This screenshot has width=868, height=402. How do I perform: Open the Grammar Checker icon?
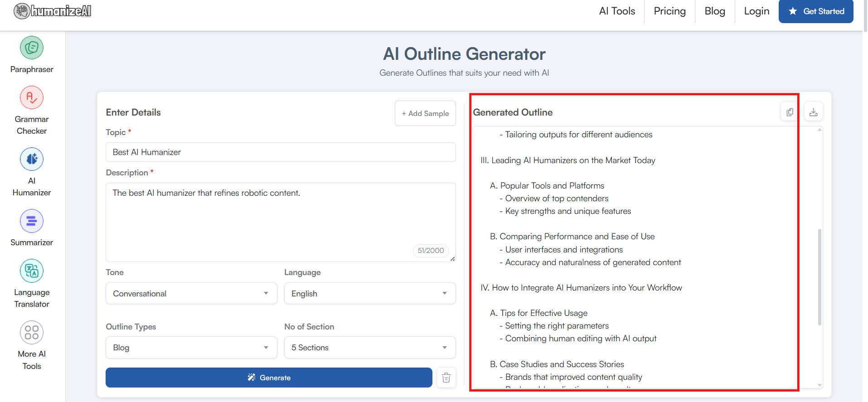[32, 98]
